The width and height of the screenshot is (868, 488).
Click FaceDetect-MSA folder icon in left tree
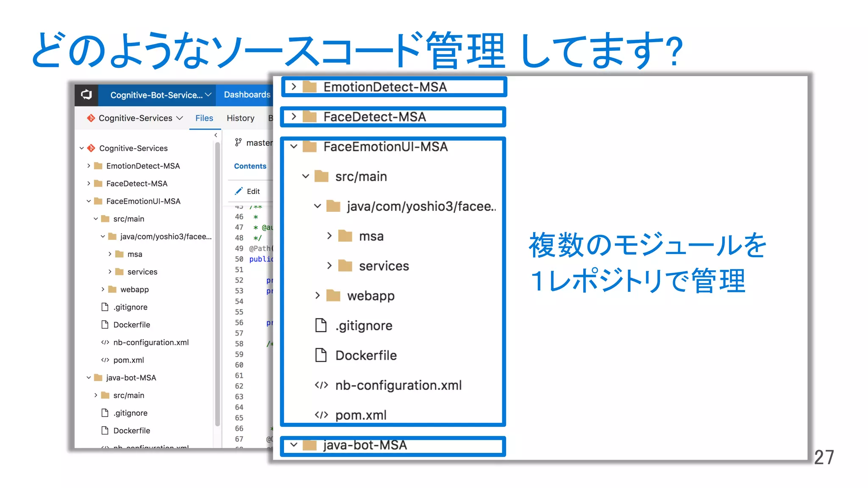[x=98, y=183]
